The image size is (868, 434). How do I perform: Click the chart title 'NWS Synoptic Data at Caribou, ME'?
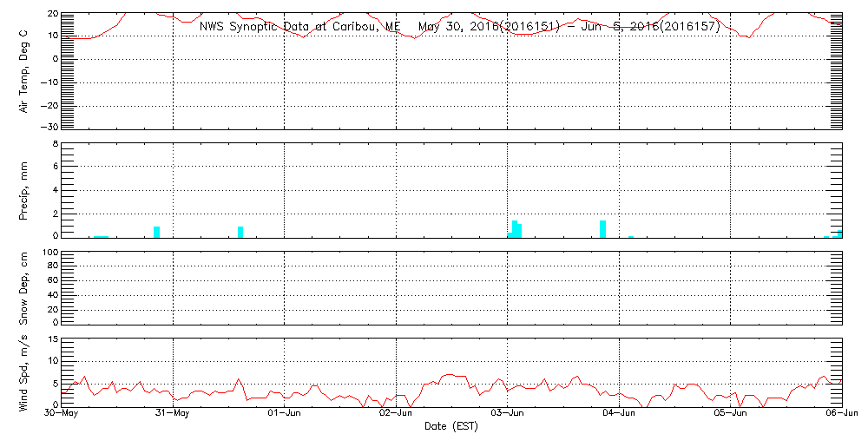[x=300, y=27]
